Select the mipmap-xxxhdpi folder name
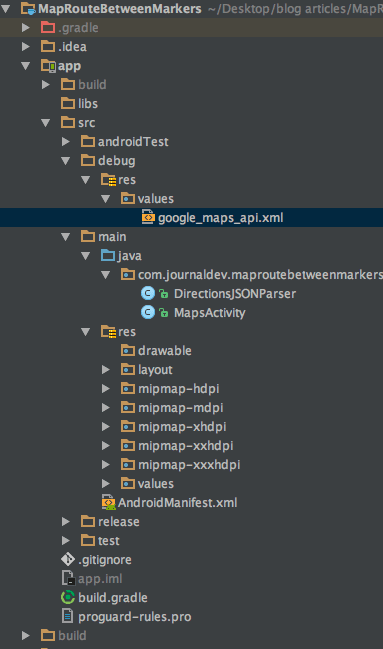Image resolution: width=383 pixels, height=649 pixels. pos(189,465)
